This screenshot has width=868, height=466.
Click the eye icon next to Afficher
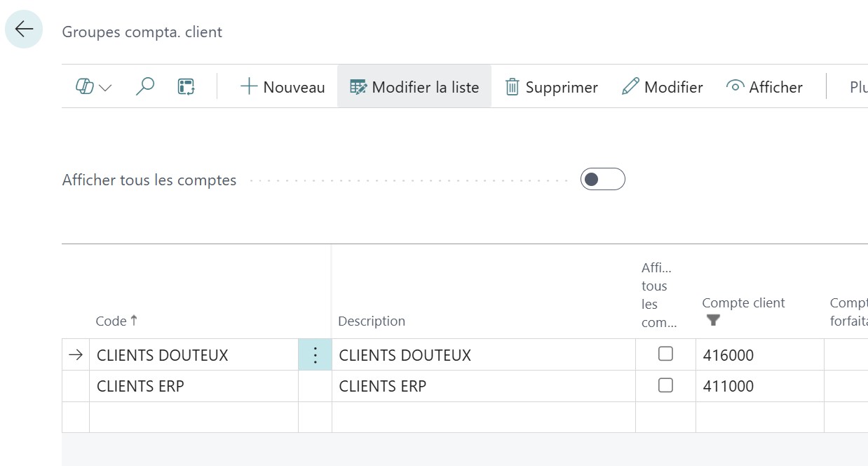click(735, 86)
